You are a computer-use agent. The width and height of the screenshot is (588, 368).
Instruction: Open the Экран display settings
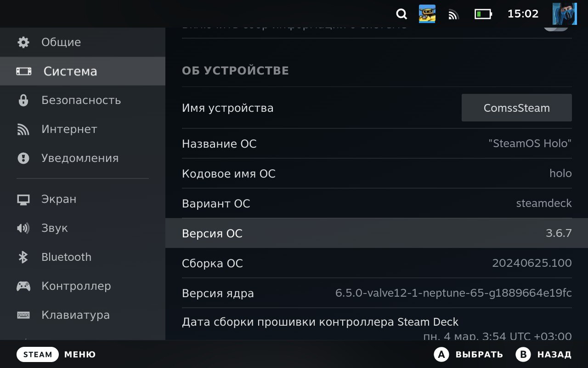(x=59, y=199)
